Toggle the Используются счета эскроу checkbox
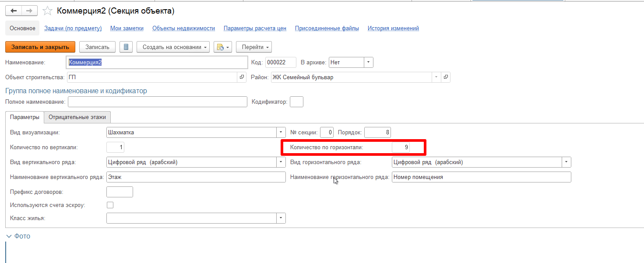Viewport: 644px width, 263px height. tap(110, 205)
